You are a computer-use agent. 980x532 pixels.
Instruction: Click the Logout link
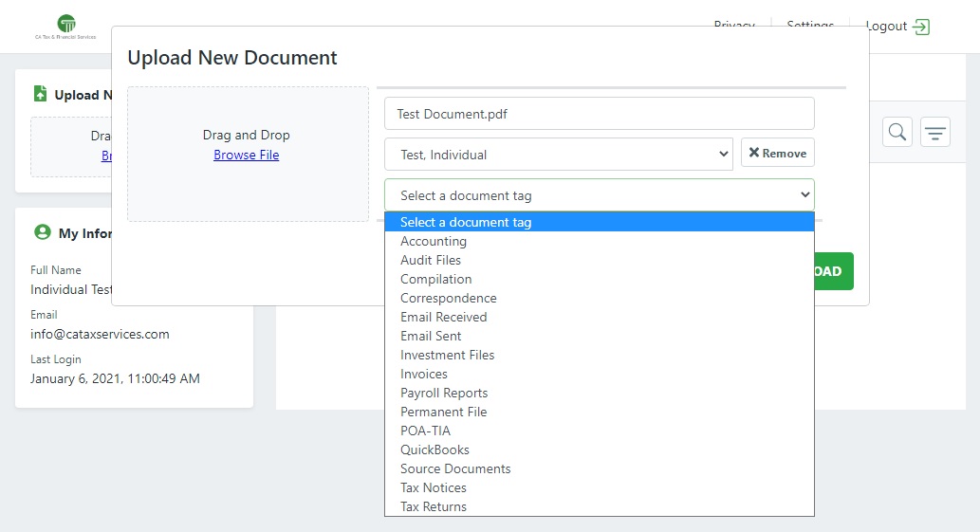tap(886, 27)
